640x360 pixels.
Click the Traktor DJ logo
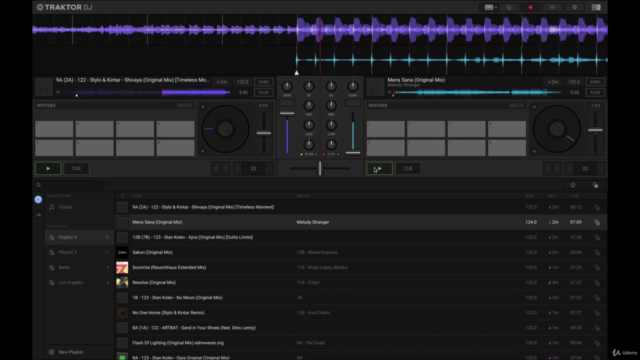tap(64, 7)
